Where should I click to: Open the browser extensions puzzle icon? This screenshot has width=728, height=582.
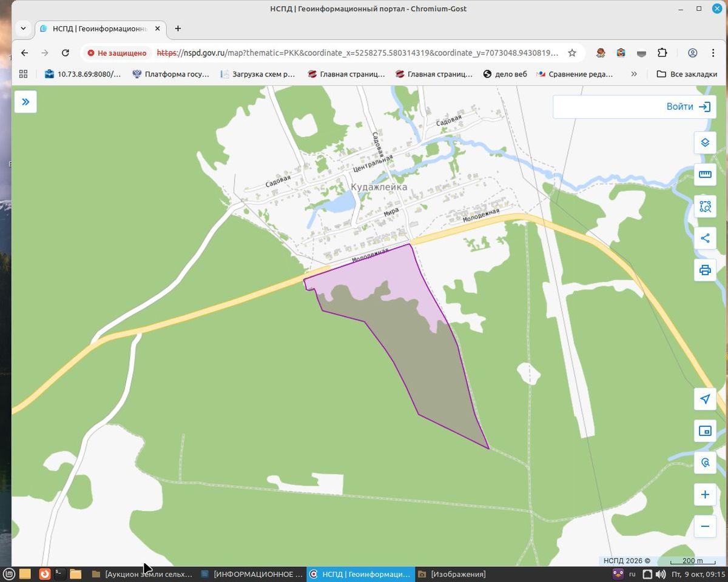[x=662, y=53]
